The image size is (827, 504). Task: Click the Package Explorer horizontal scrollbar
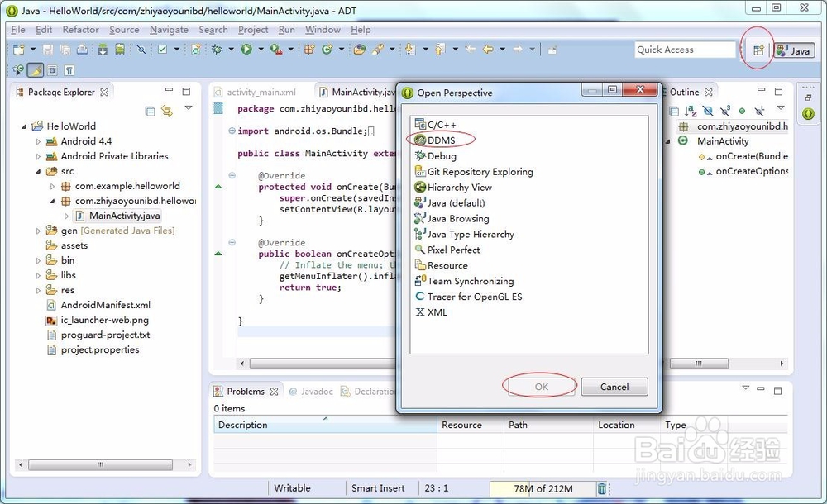coord(100,465)
